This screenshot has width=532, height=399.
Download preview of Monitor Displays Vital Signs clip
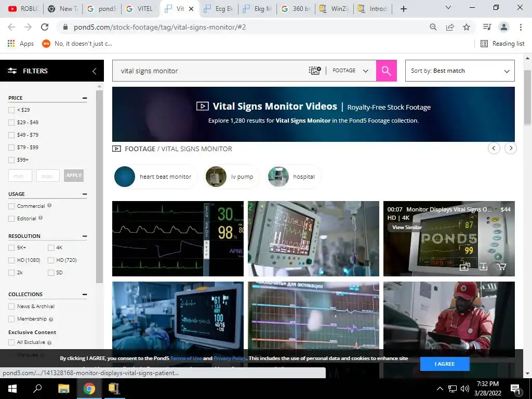point(483,267)
